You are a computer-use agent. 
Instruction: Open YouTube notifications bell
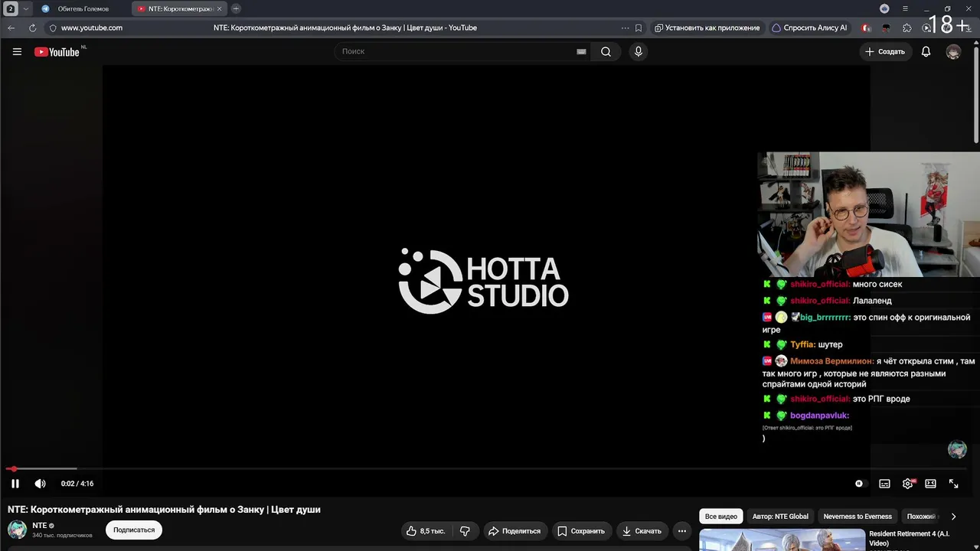point(926,52)
